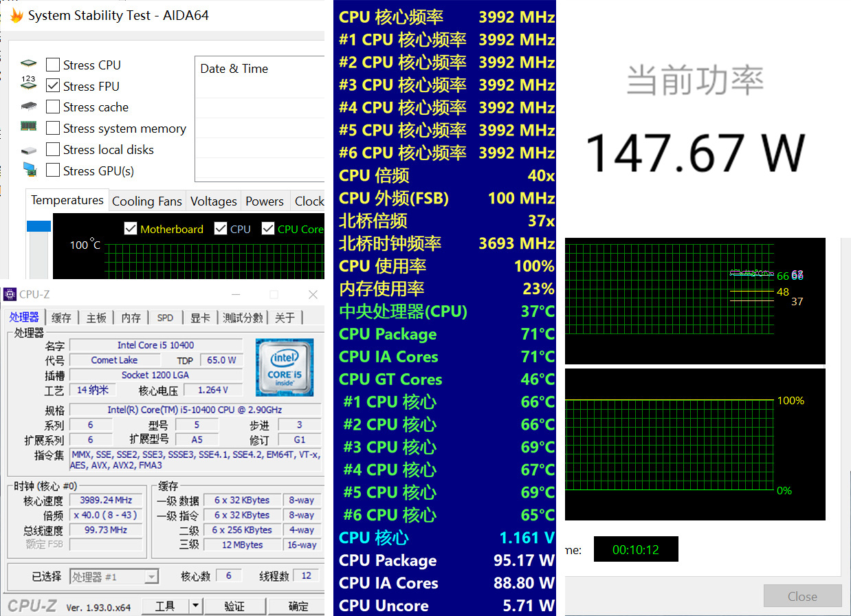Viewport: 851px width, 616px height.
Task: Click the CPU Uncore 5.71 W row
Action: coord(447,606)
